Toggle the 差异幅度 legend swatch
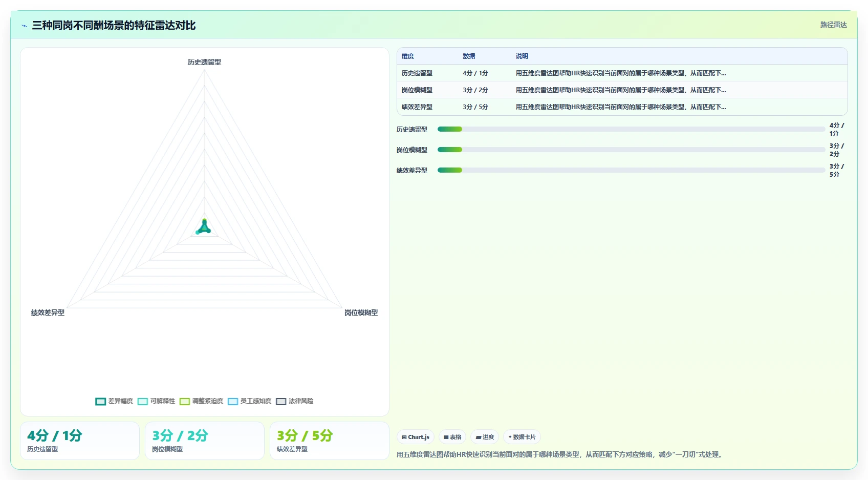868x480 pixels. 100,401
